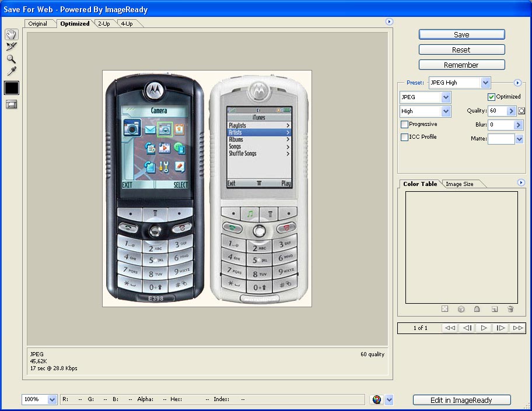Switch to the Original tab

(38, 24)
